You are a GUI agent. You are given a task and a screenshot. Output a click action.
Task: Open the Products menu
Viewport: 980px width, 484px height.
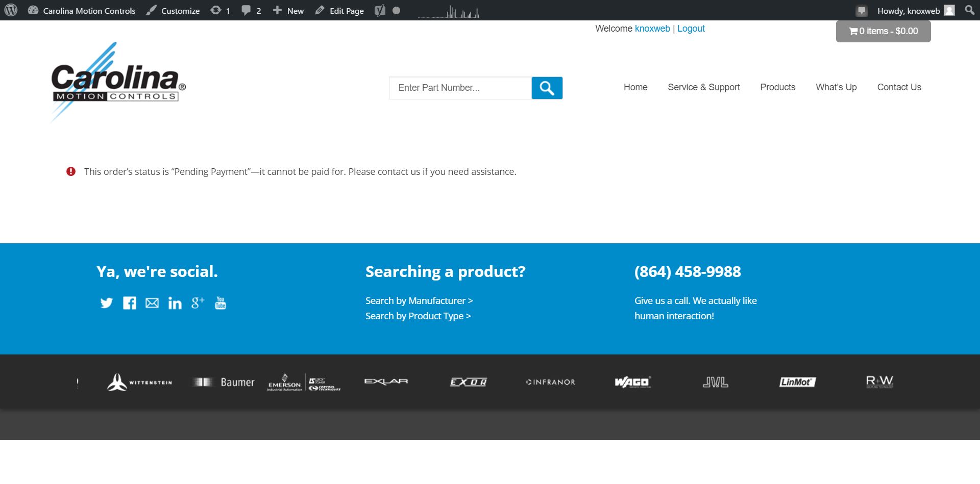pos(778,87)
